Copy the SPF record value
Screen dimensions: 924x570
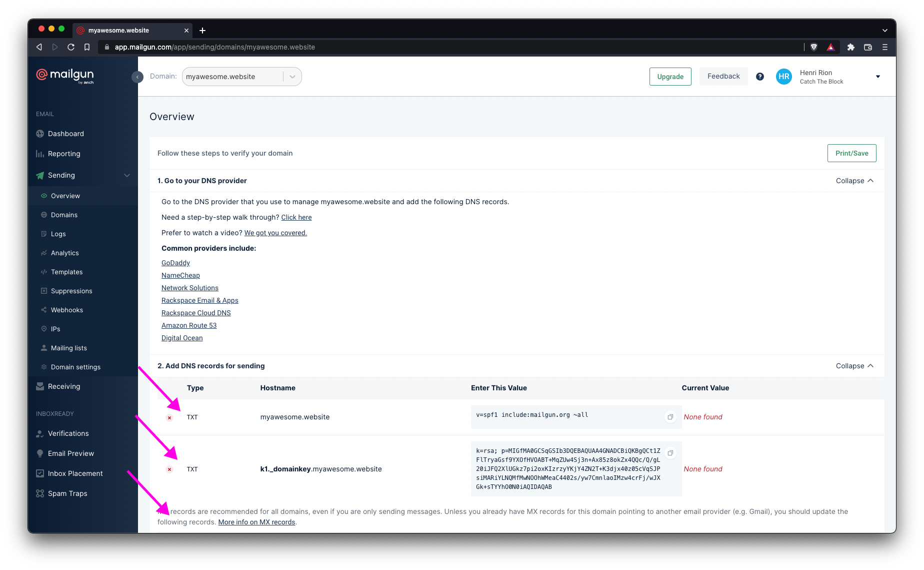[x=670, y=417]
